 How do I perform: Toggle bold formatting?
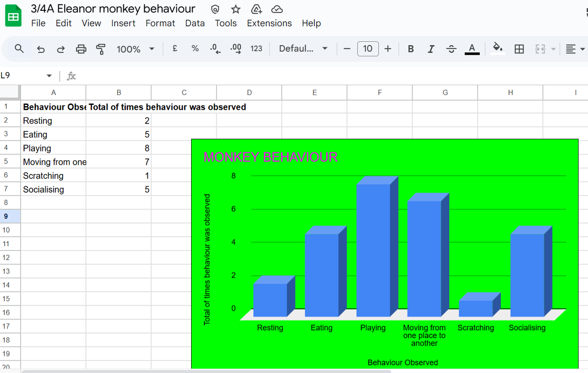pos(411,49)
